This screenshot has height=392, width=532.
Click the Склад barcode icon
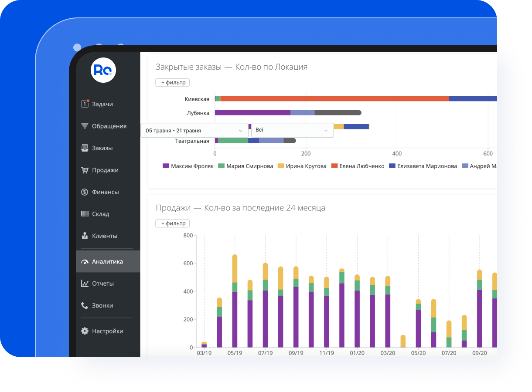[x=85, y=214]
